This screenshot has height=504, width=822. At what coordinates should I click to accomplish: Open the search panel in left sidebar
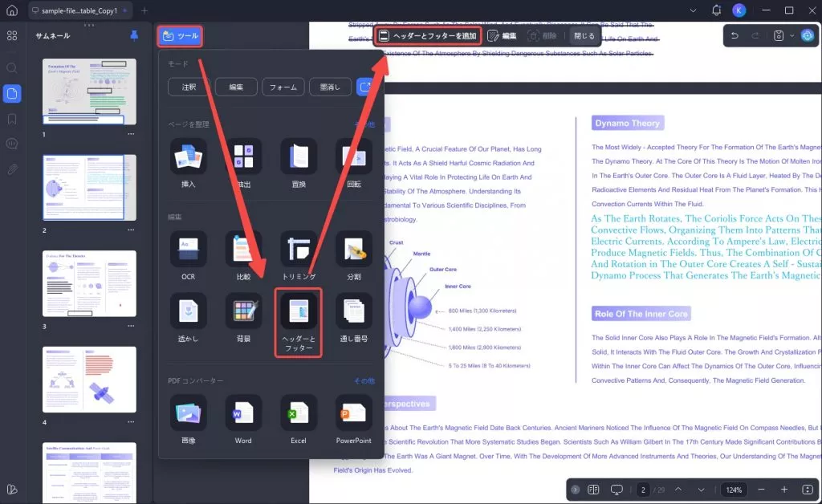[x=11, y=68]
